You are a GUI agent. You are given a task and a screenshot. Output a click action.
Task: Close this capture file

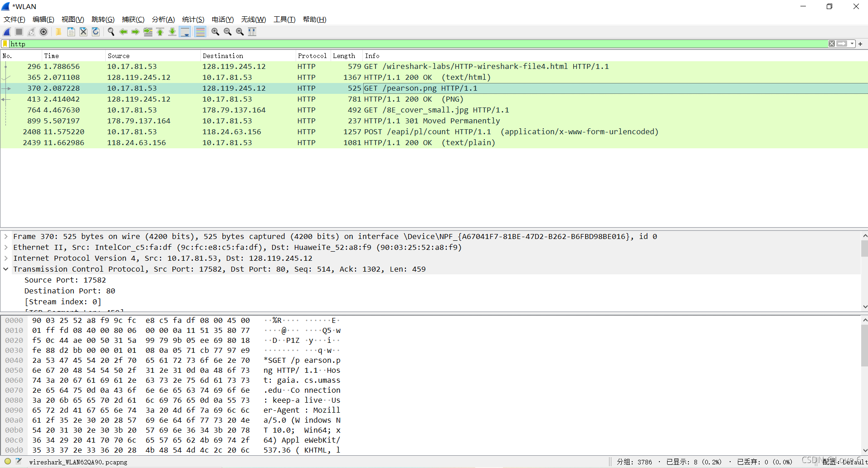83,32
